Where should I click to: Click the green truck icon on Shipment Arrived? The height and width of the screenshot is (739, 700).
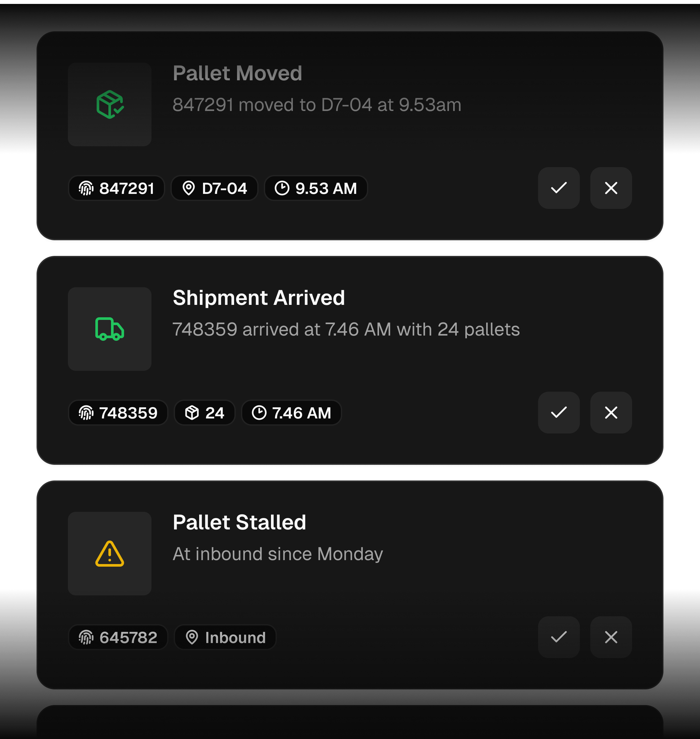pyautogui.click(x=110, y=329)
